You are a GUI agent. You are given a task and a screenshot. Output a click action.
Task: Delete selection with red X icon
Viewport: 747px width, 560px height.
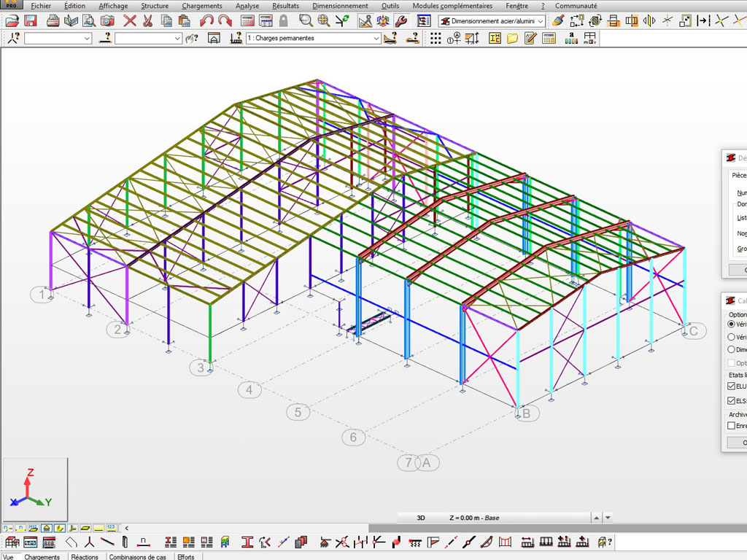130,20
